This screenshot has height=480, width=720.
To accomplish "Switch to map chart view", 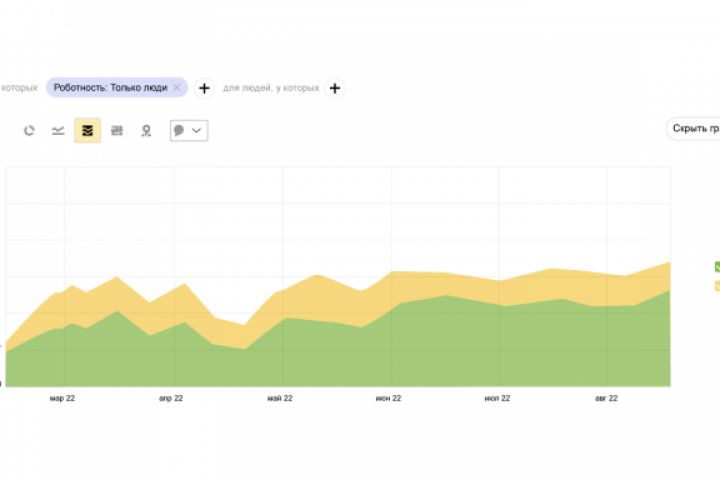I will tap(146, 131).
